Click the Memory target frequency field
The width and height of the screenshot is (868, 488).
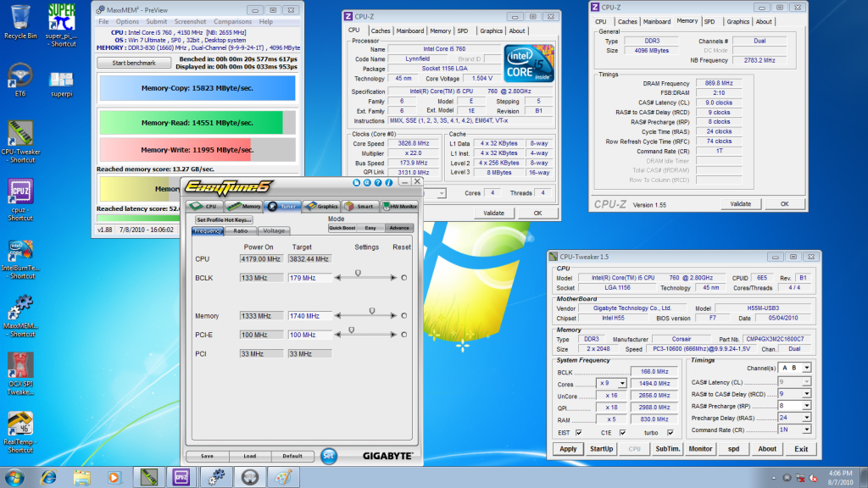[x=309, y=316]
